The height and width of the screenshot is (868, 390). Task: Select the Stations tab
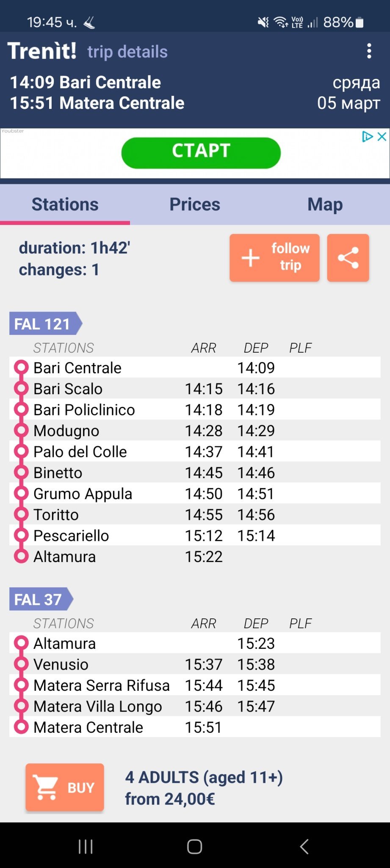[x=65, y=204]
